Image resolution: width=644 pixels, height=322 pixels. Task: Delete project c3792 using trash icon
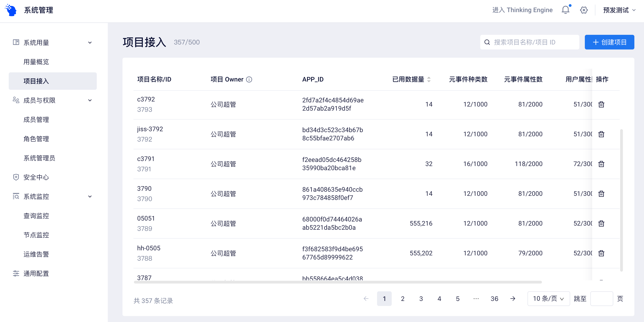(601, 104)
